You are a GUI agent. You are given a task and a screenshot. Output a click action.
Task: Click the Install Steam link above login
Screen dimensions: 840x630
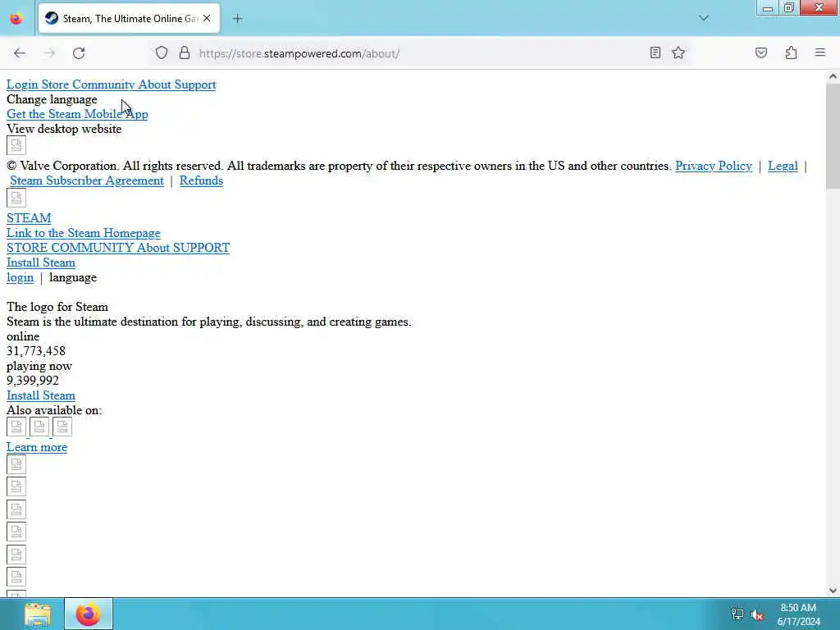pos(41,262)
